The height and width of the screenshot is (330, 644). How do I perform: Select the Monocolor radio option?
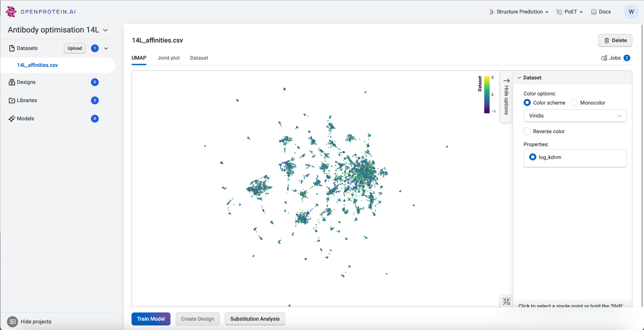[x=574, y=103]
